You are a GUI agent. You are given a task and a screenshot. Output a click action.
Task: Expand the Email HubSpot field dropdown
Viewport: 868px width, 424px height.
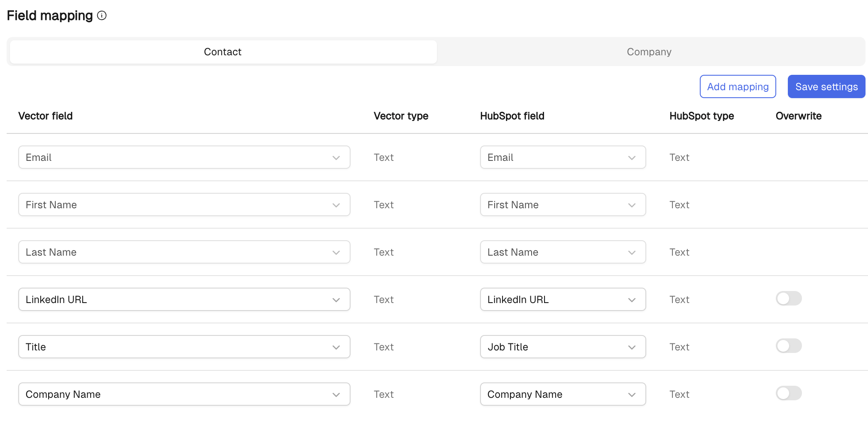coord(562,158)
